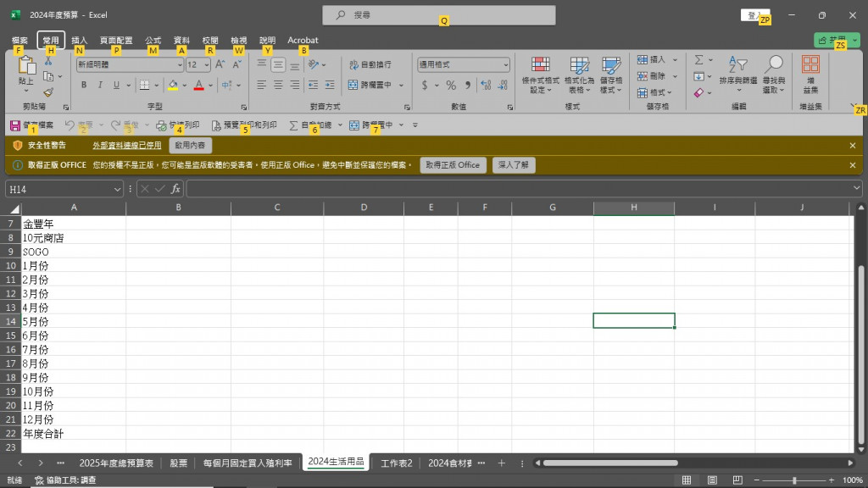Click 啟用內容 Enable Content button
This screenshot has height=488, width=868.
[190, 146]
